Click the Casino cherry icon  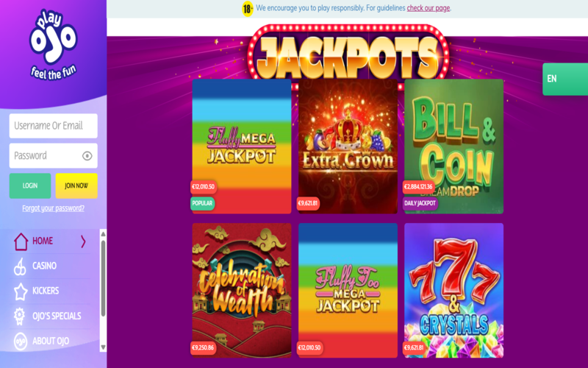20,266
